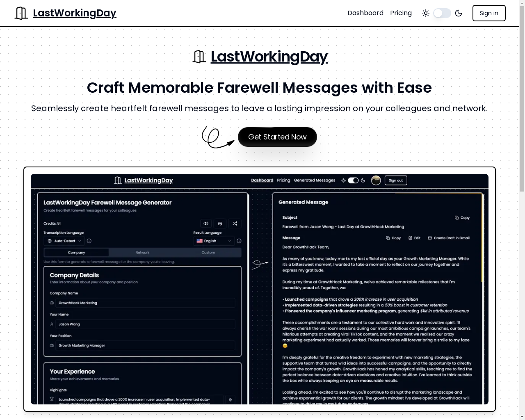Click the page scrollbar up arrow
This screenshot has width=525, height=420.
[x=522, y=3]
